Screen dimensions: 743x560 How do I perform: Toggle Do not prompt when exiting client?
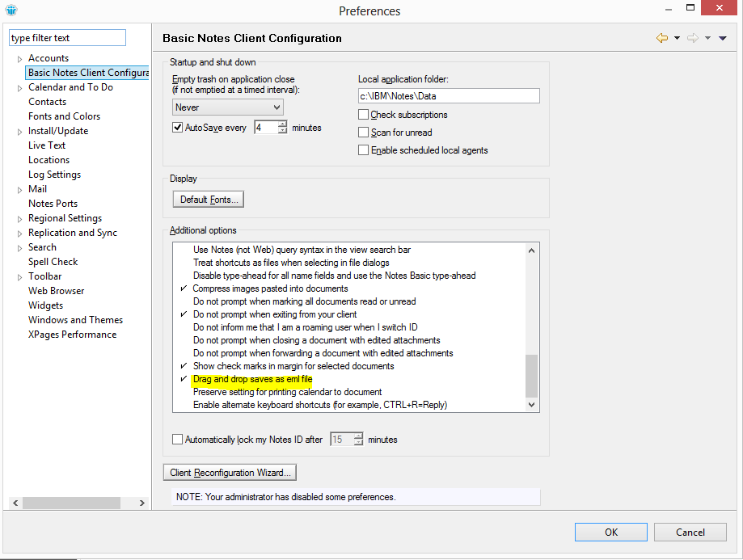point(275,314)
